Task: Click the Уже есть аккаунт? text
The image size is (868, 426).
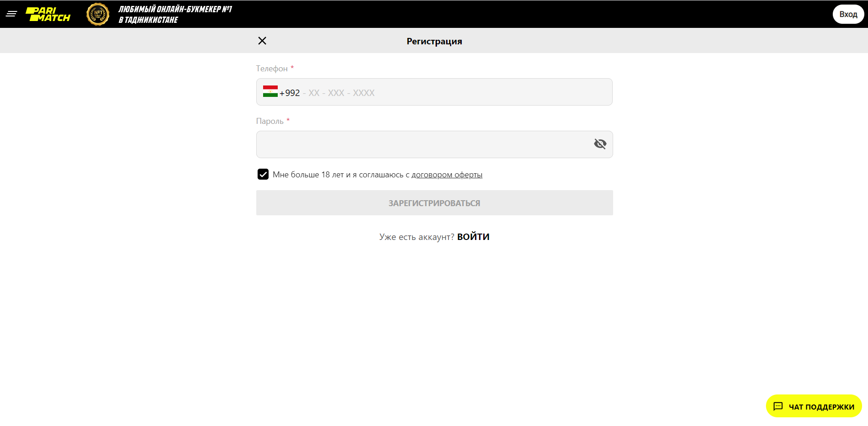Action: pos(417,237)
